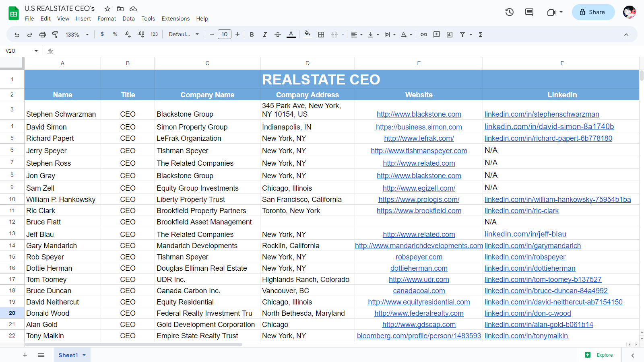Check the cloud document status icon
This screenshot has height=362, width=644.
133,8
